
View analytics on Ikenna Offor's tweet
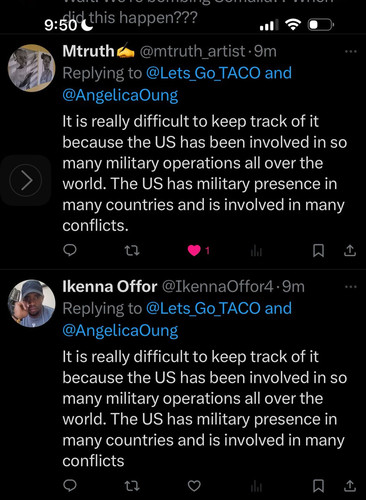click(x=256, y=487)
